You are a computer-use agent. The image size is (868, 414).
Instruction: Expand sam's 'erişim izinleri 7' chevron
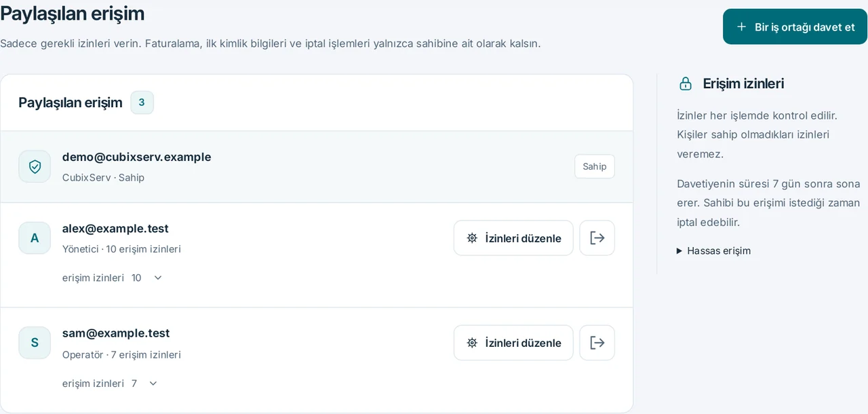153,383
